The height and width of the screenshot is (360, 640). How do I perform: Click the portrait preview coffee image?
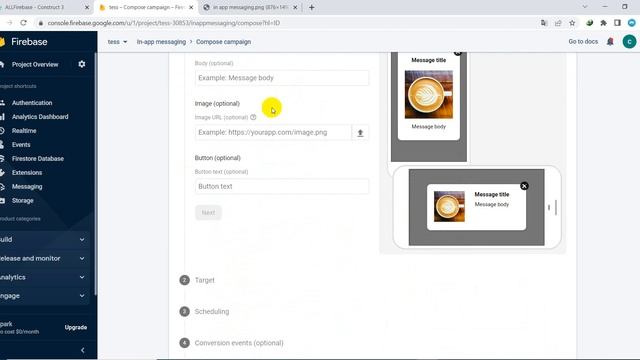pos(429,95)
